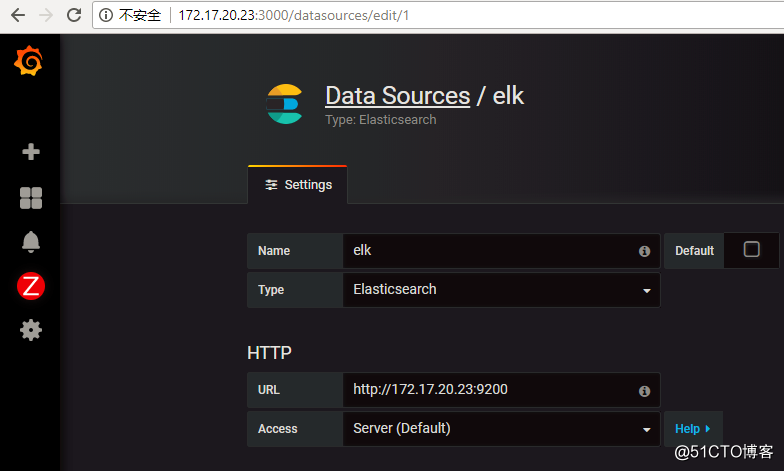Click the info icon in URL field
Screen dimensions: 784x471
[644, 391]
